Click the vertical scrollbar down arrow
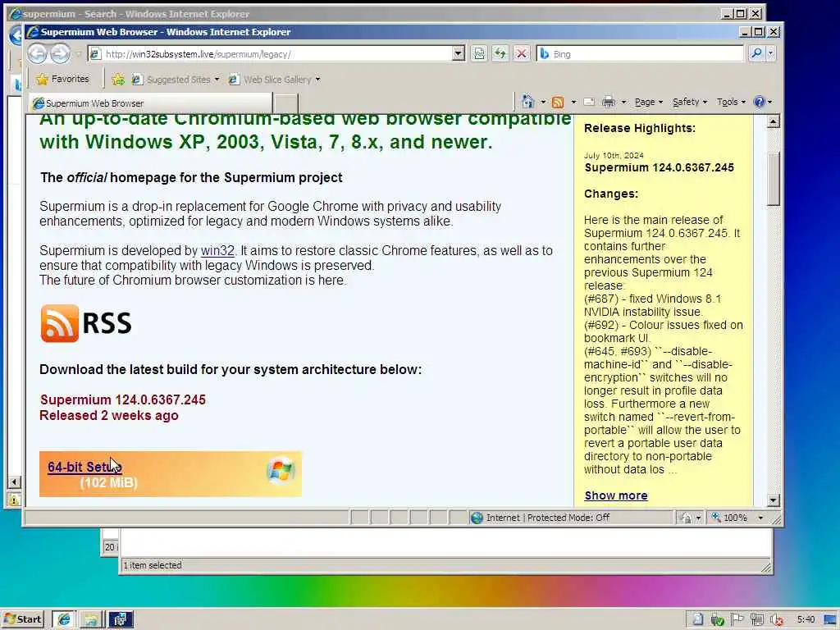840x630 pixels. pos(773,500)
